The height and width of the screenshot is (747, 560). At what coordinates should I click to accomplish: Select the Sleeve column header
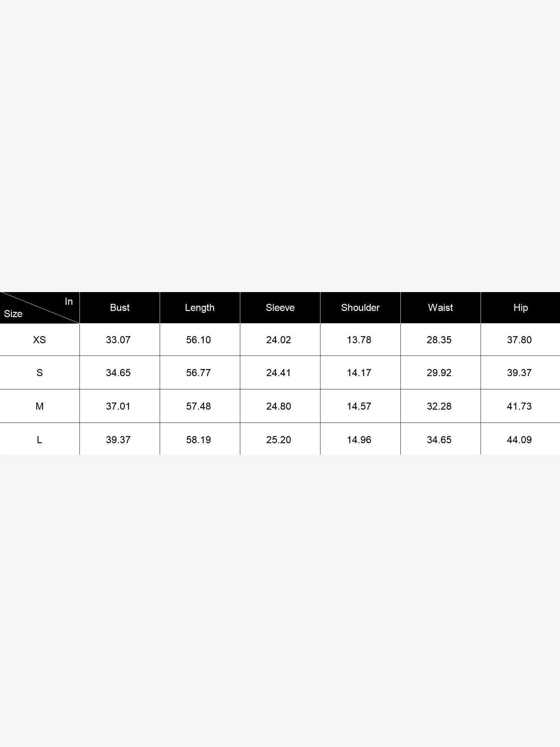click(x=280, y=307)
